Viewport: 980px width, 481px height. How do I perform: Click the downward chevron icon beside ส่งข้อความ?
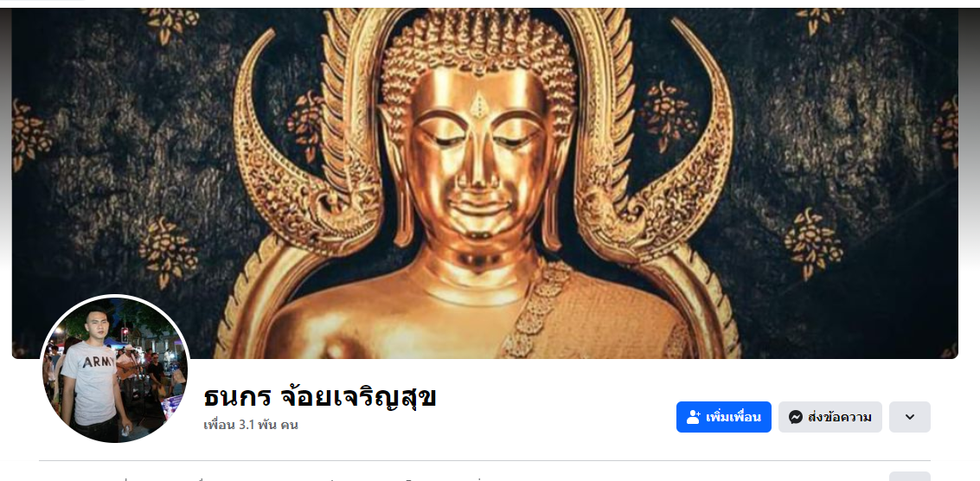coord(910,417)
